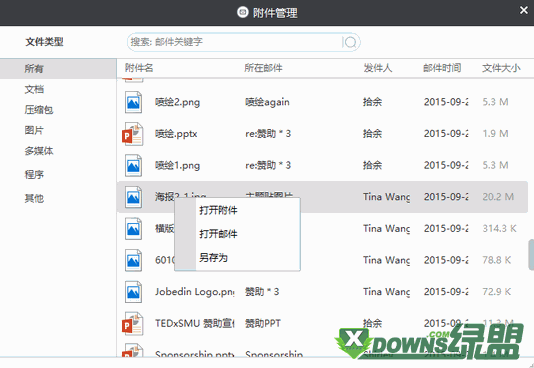Click sender Tina Wang in the 72.9 K row
This screenshot has height=368, width=534.
pos(387,292)
